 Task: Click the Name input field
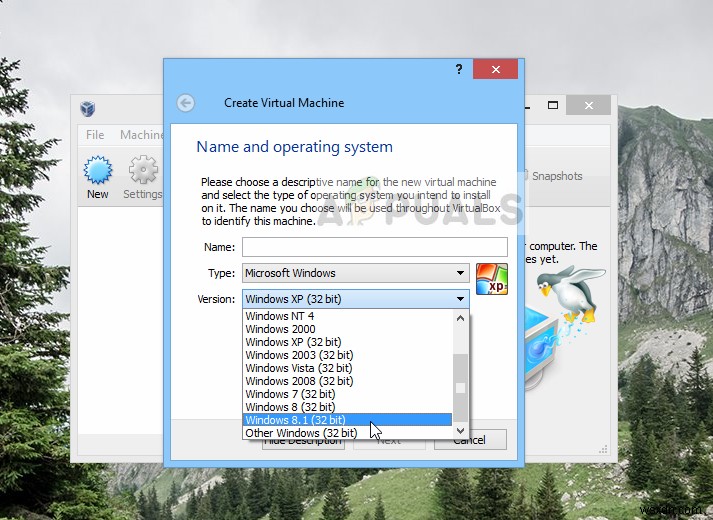point(375,247)
